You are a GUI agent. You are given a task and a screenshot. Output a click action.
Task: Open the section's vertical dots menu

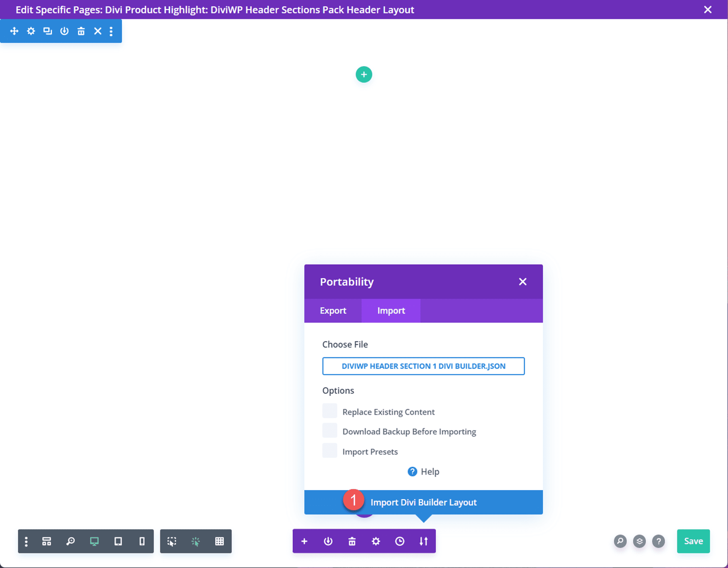tap(111, 31)
